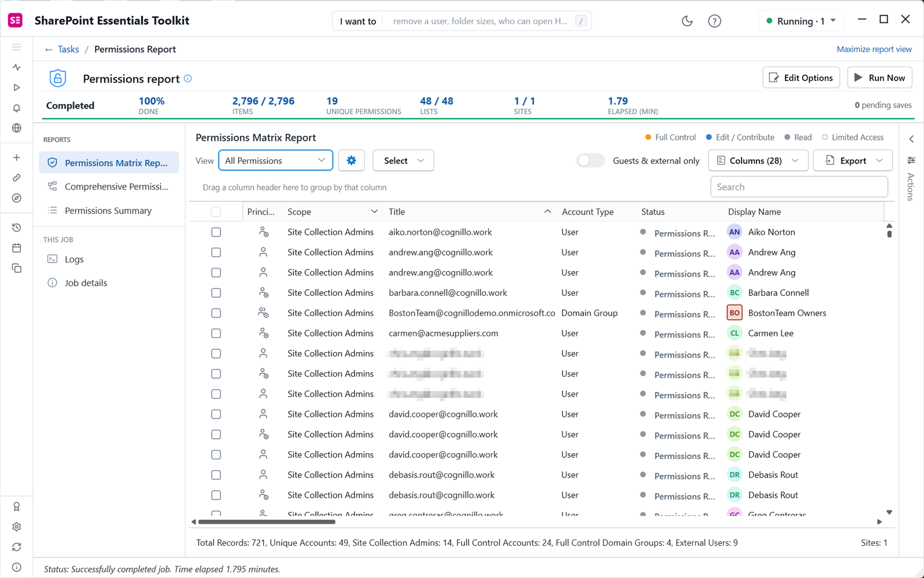924x578 pixels.
Task: Check the BostonTeam row checkbox
Action: tap(216, 313)
